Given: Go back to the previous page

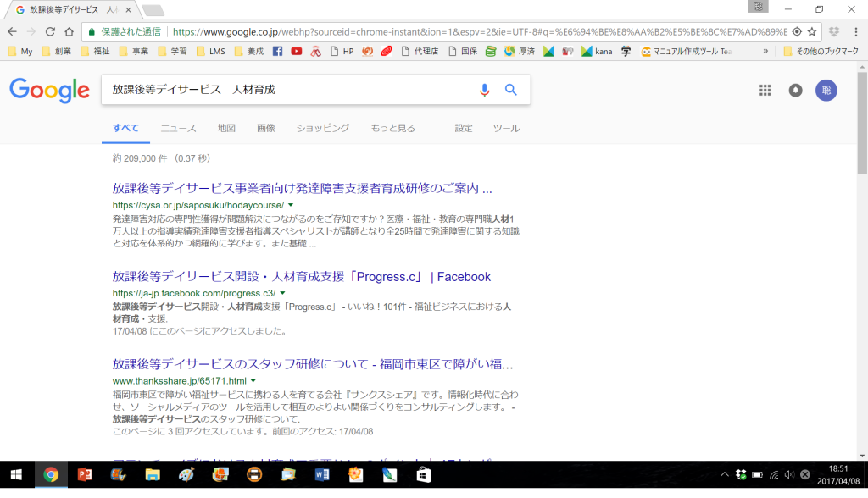Looking at the screenshot, I should click(12, 32).
